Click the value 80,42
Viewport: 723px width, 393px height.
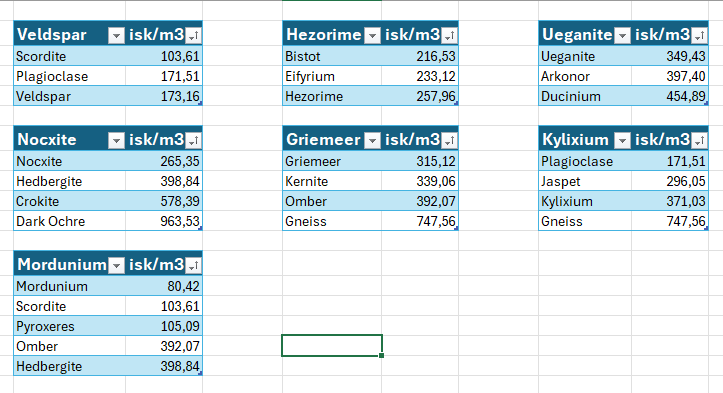[x=164, y=286]
